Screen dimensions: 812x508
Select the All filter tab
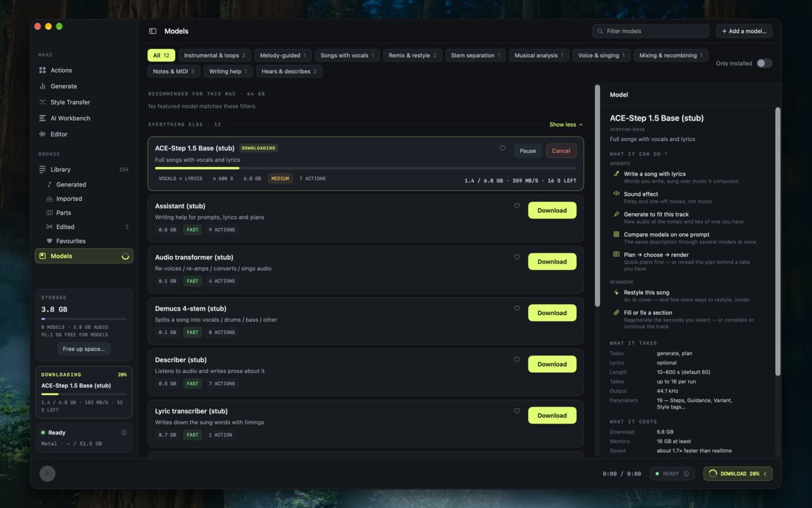pos(161,55)
